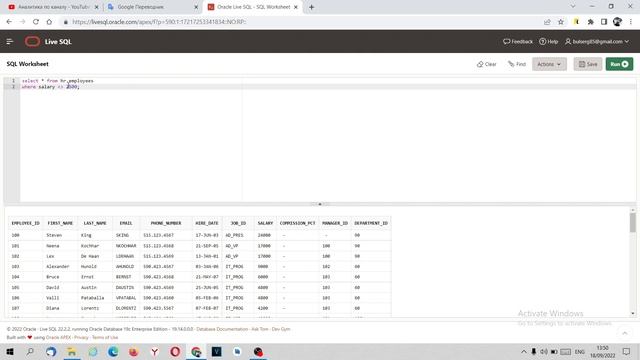Viewport: 640px width, 360px height.
Task: View site security lock info
Action: (x=65, y=22)
